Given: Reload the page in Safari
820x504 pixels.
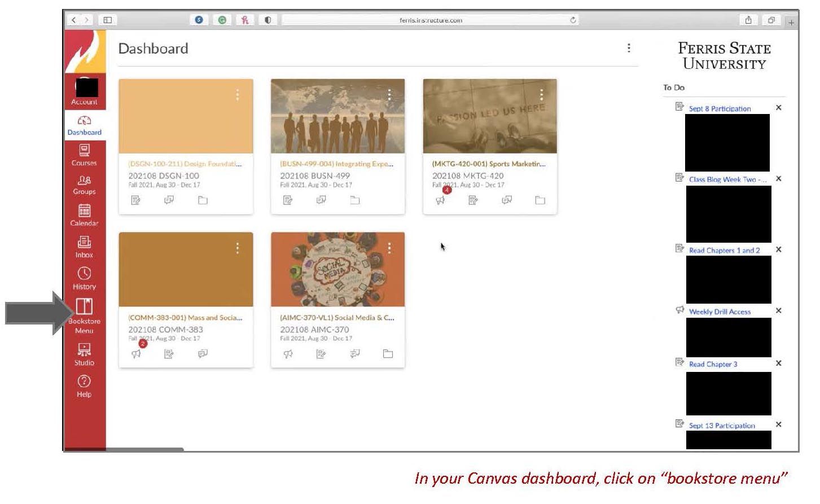Looking at the screenshot, I should point(573,20).
